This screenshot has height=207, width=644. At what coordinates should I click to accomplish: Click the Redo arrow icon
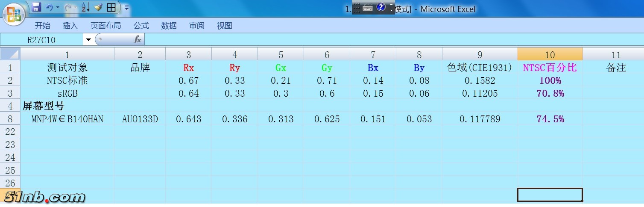coord(67,7)
